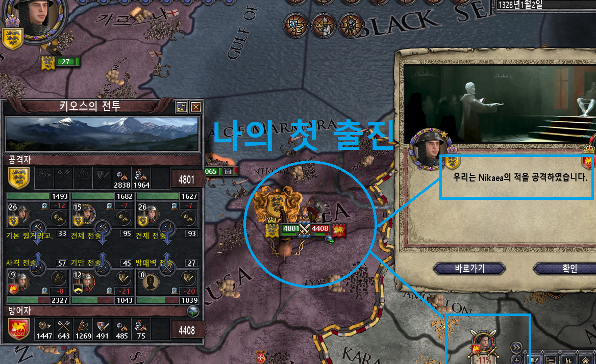
Task: Click the battle crossed swords icon on map
Action: point(305,229)
